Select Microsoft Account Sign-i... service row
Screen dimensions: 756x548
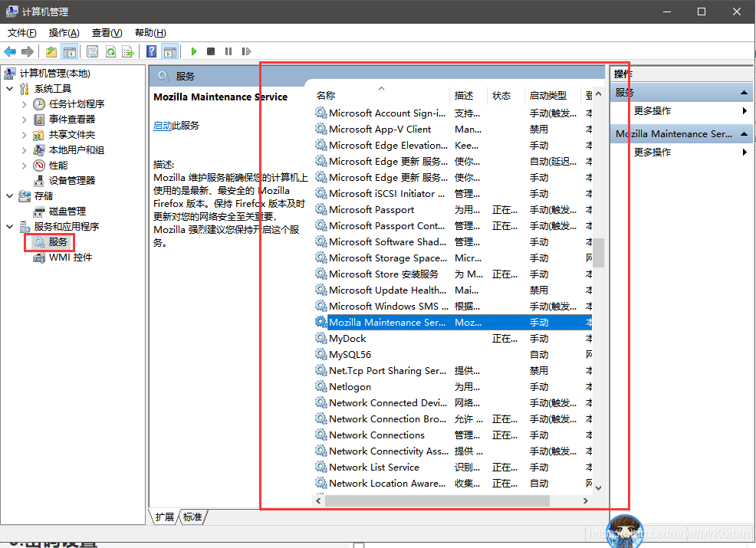[x=453, y=113]
